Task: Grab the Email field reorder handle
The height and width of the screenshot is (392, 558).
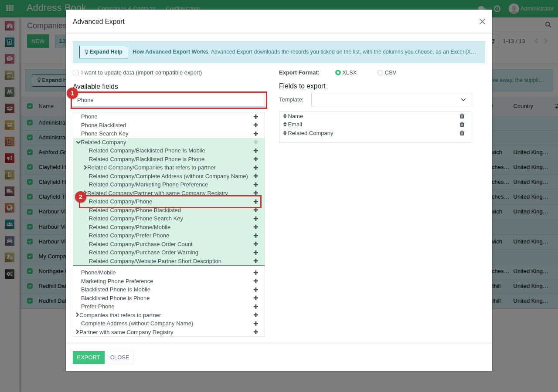Action: pyautogui.click(x=285, y=124)
